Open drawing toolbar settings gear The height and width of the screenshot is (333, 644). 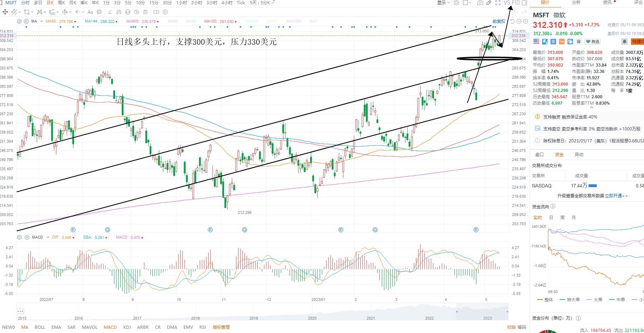point(165,12)
